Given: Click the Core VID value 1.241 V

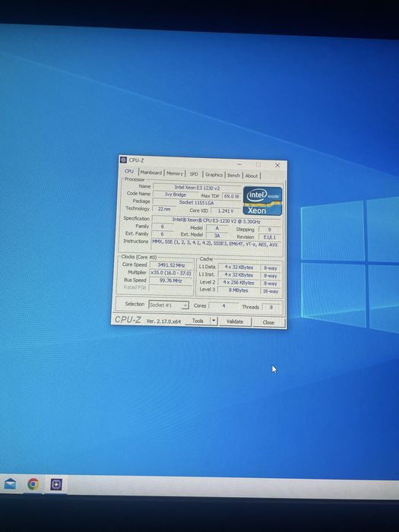Looking at the screenshot, I should click(226, 211).
